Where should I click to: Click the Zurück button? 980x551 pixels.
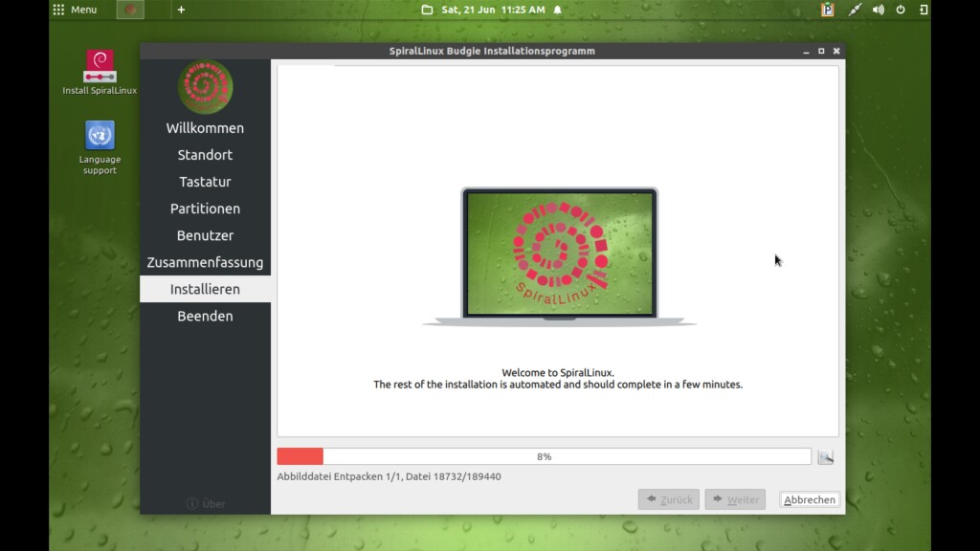pos(669,499)
